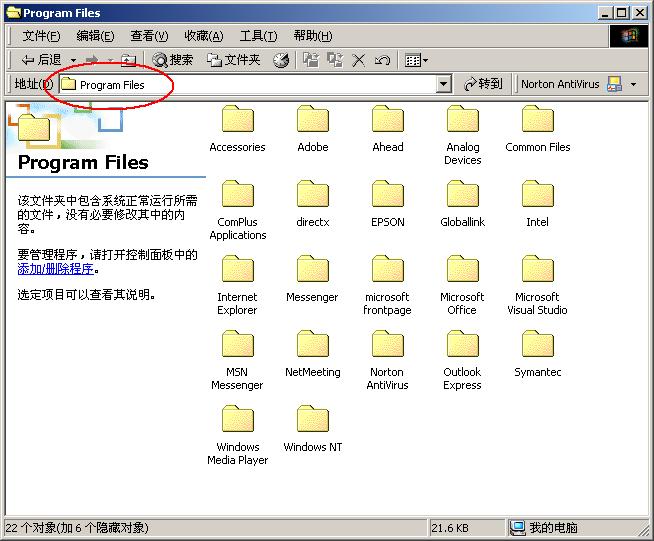The height and width of the screenshot is (541, 654).
Task: Click the forward arrow toolbar icon
Action: (x=91, y=60)
